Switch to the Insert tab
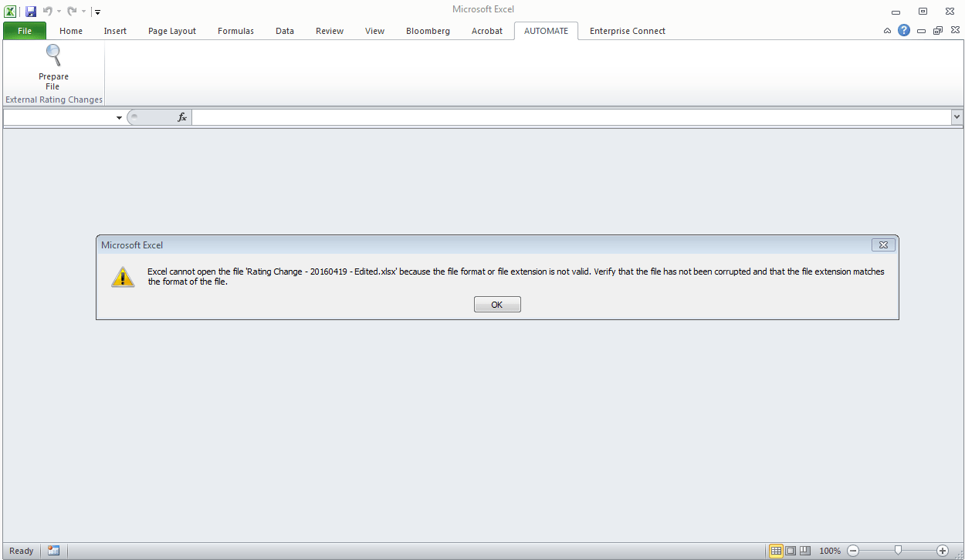This screenshot has height=560, width=965. 115,31
